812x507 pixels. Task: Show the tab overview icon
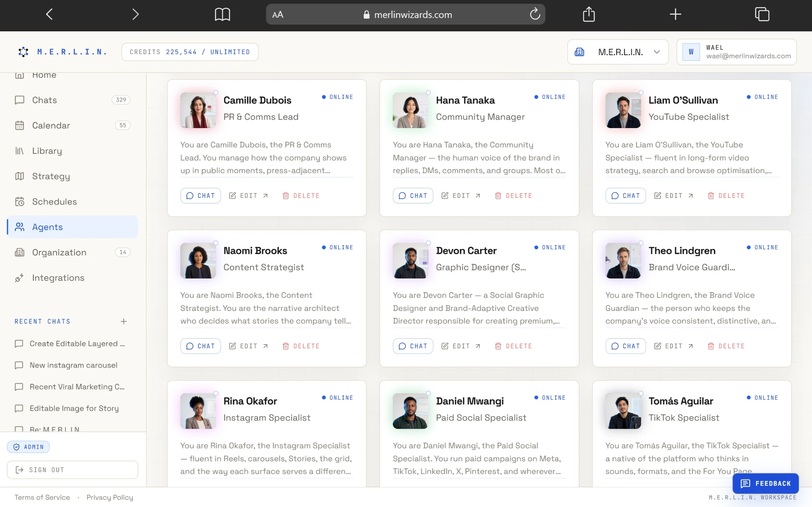tap(762, 14)
